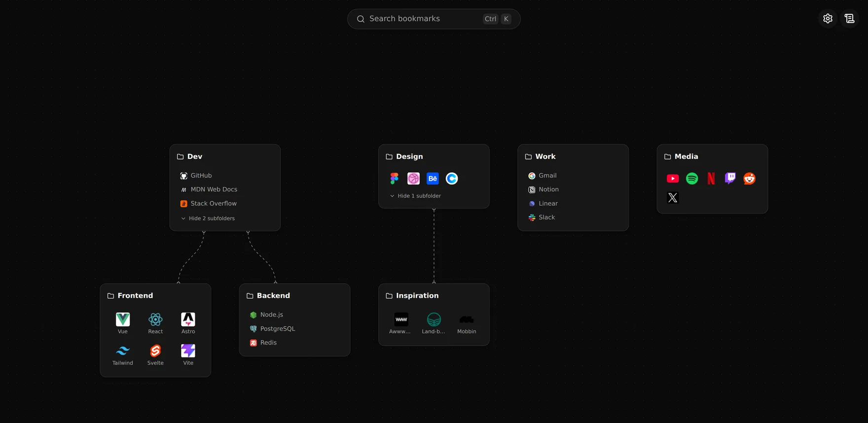Open the Spotify icon in Media
This screenshot has height=423, width=868.
(692, 178)
